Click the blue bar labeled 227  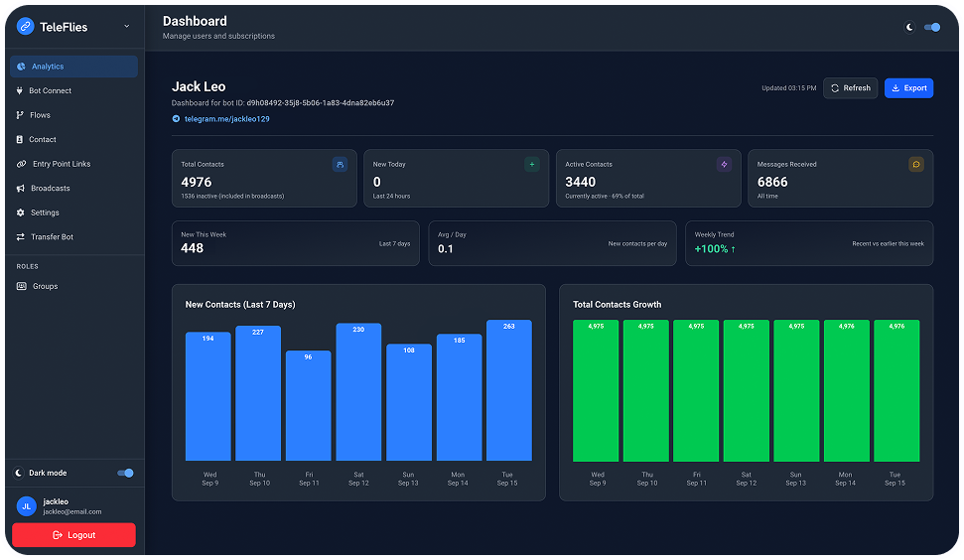click(x=258, y=393)
